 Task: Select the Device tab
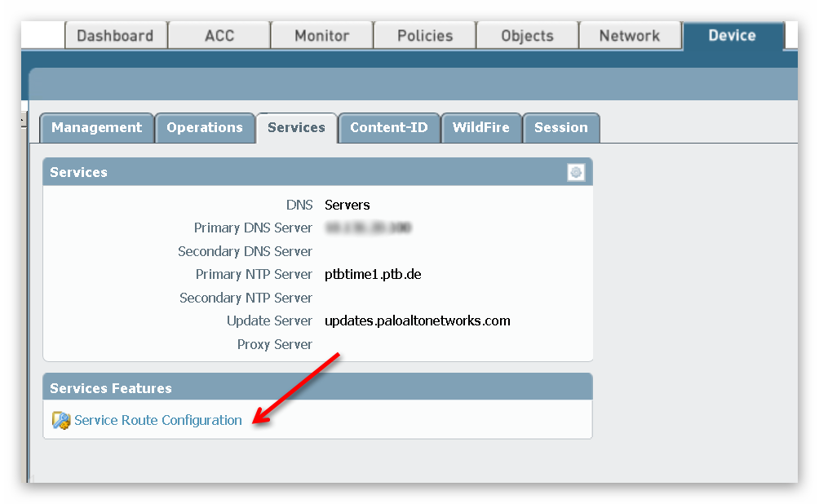pos(733,36)
